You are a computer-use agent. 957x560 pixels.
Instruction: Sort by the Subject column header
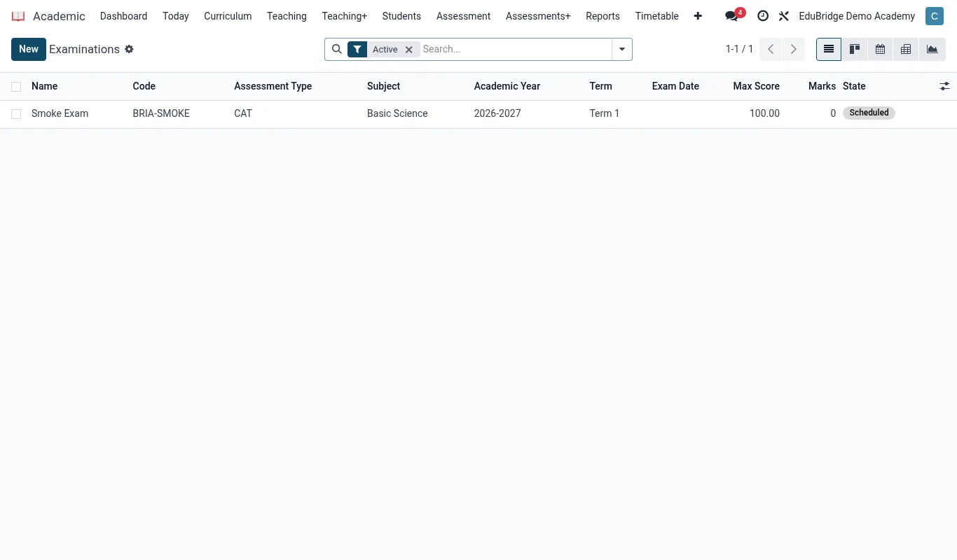click(x=384, y=86)
